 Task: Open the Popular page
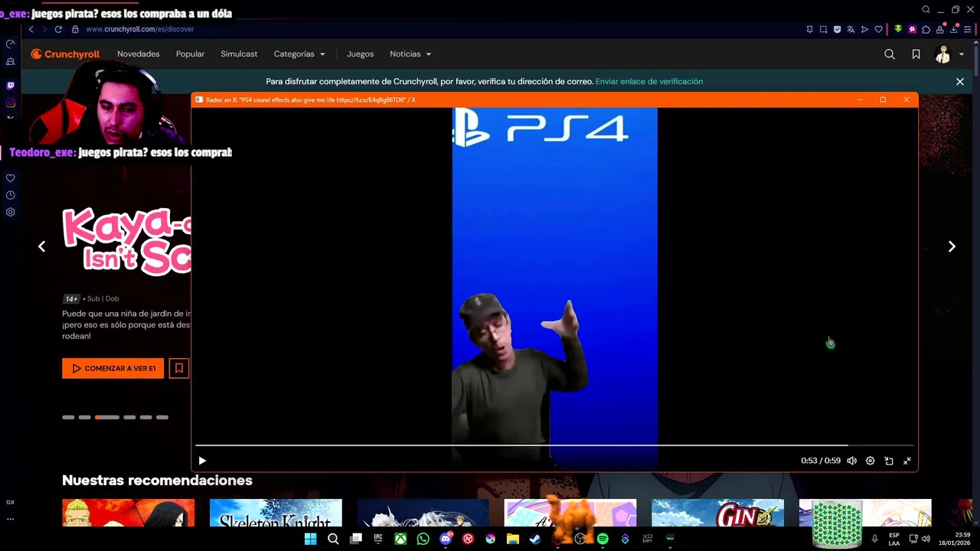pyautogui.click(x=190, y=54)
